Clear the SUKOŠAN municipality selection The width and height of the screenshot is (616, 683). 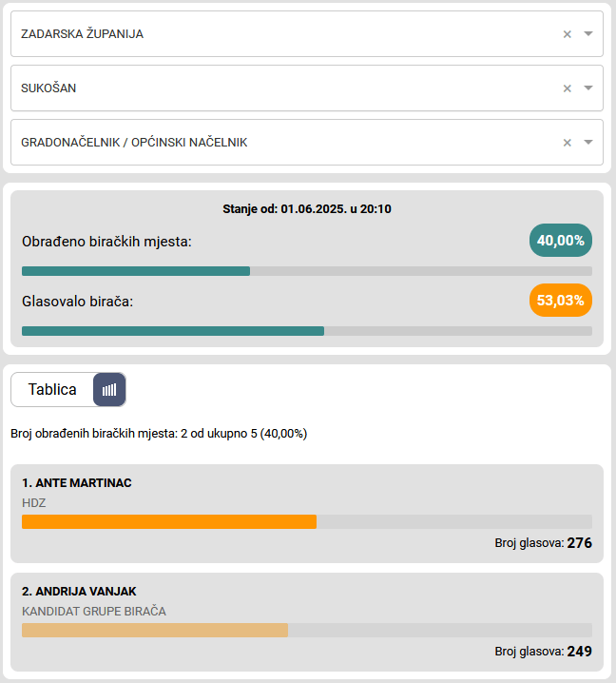pos(568,88)
